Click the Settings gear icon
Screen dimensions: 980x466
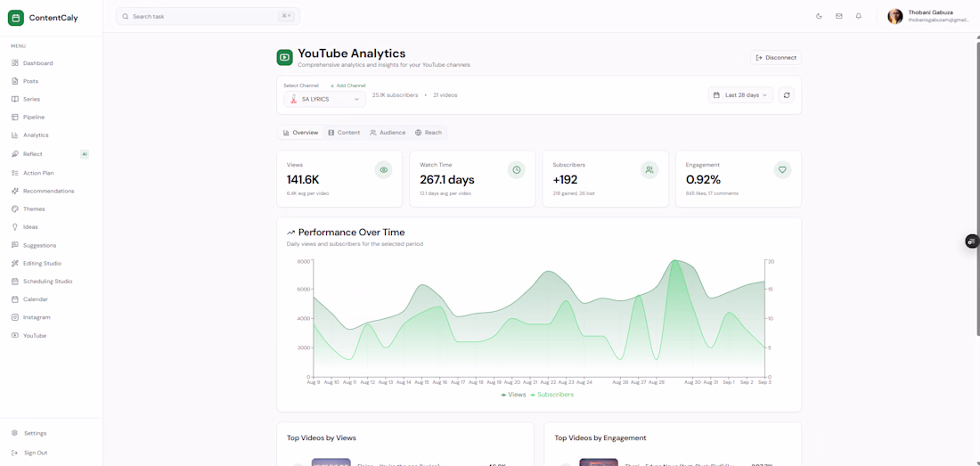click(x=15, y=433)
